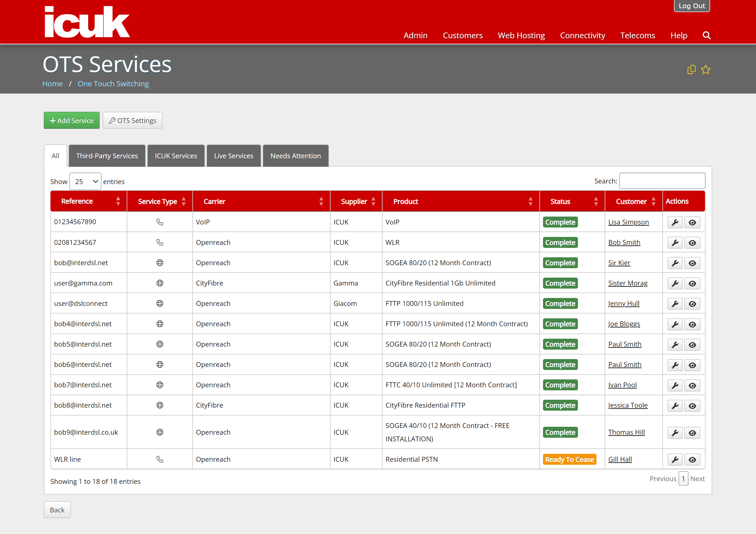
Task: Switch to Needs Attention tab
Action: coord(296,156)
